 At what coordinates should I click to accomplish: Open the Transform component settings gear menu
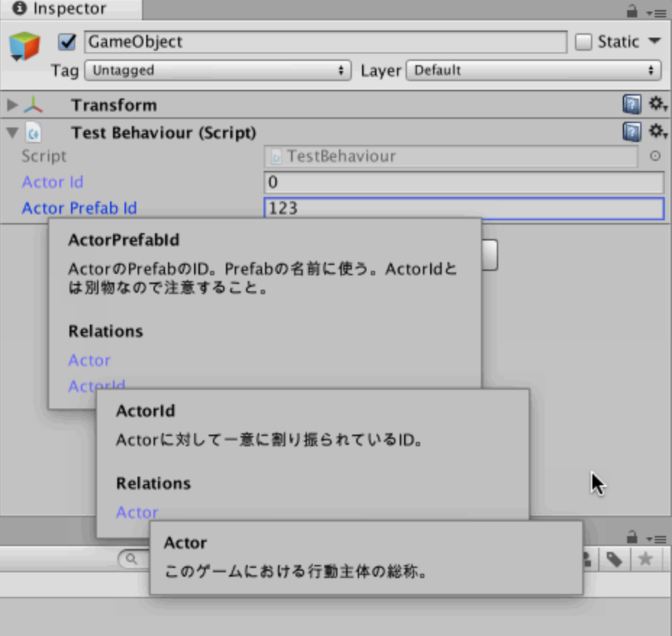click(657, 104)
